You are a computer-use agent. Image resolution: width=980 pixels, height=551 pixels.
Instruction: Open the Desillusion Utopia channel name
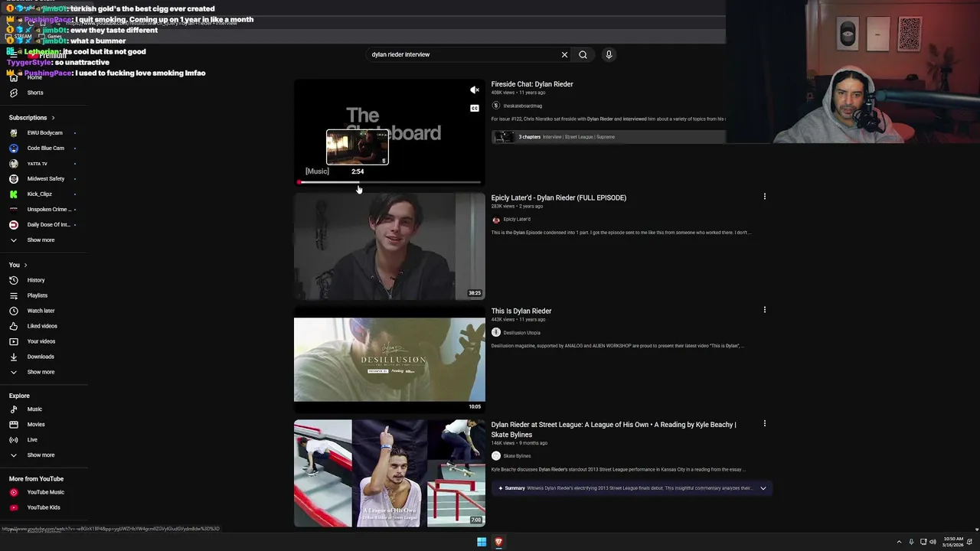pyautogui.click(x=521, y=333)
